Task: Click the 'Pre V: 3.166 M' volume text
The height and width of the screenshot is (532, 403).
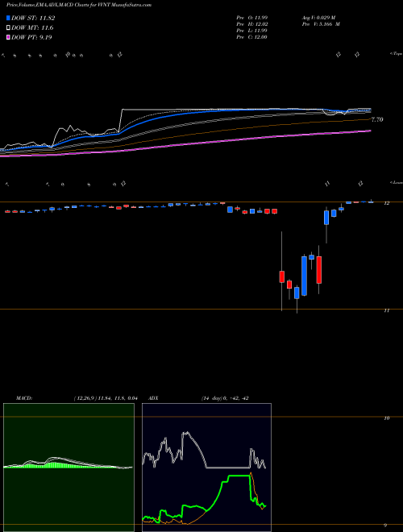Action: pos(321,24)
